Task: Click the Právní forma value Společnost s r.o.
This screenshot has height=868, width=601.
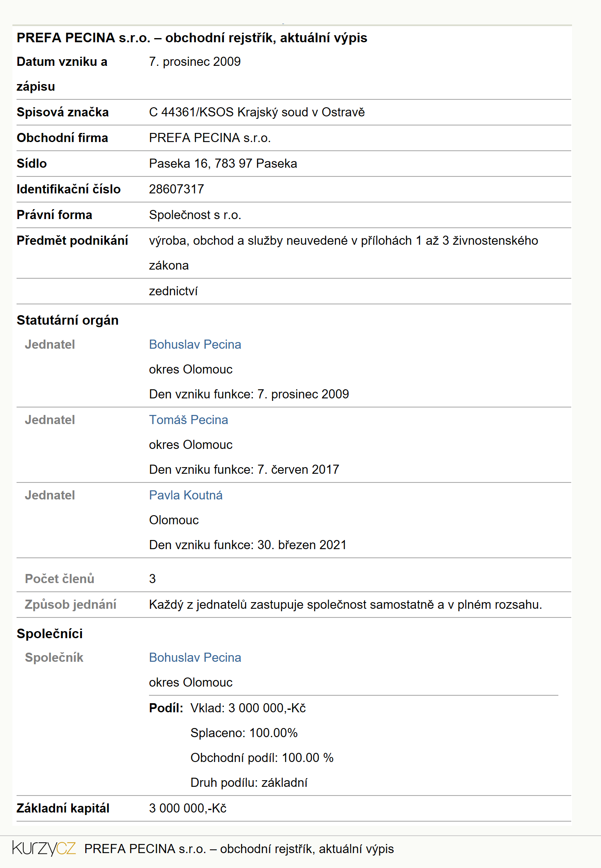Action: click(195, 215)
